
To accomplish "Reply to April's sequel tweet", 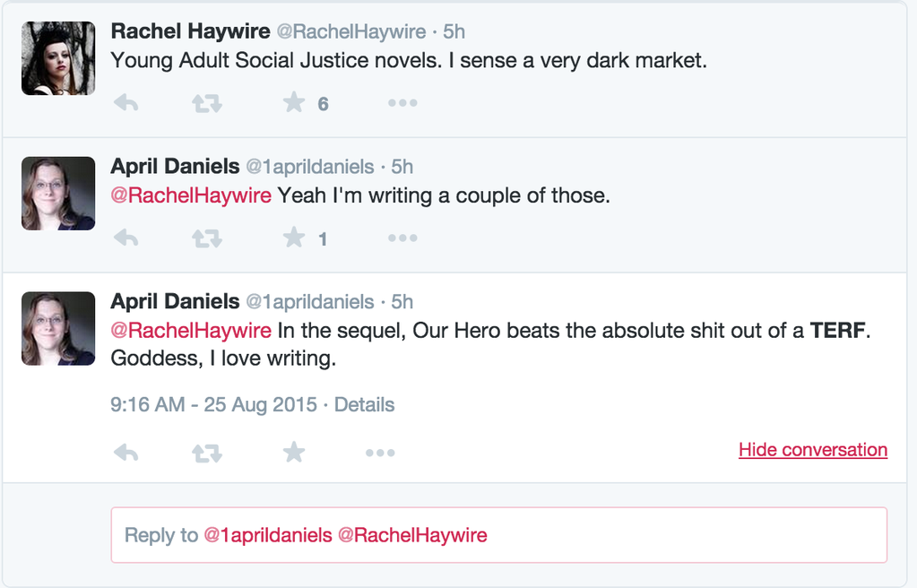I will click(x=126, y=453).
